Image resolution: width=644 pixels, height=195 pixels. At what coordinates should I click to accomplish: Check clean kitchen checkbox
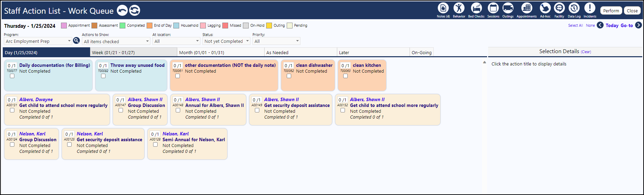(345, 76)
